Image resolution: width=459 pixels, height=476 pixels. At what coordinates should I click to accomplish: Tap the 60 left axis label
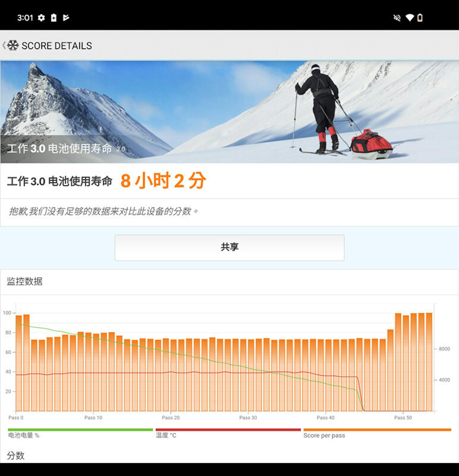(x=8, y=352)
